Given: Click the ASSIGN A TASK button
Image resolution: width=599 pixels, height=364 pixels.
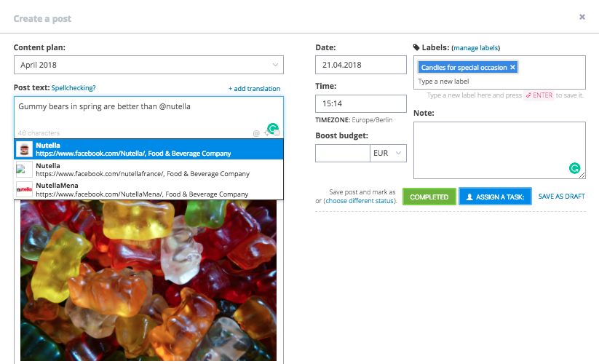Looking at the screenshot, I should click(495, 197).
